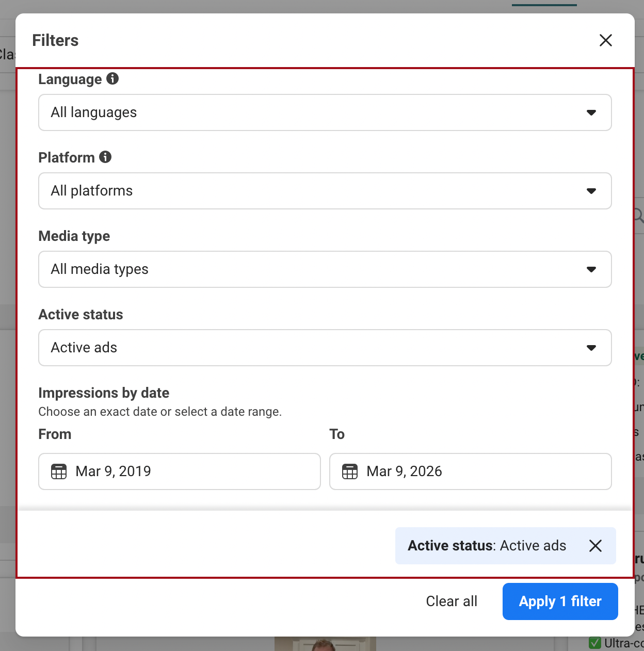Click the From date calendar icon
This screenshot has width=644, height=651.
(x=59, y=471)
